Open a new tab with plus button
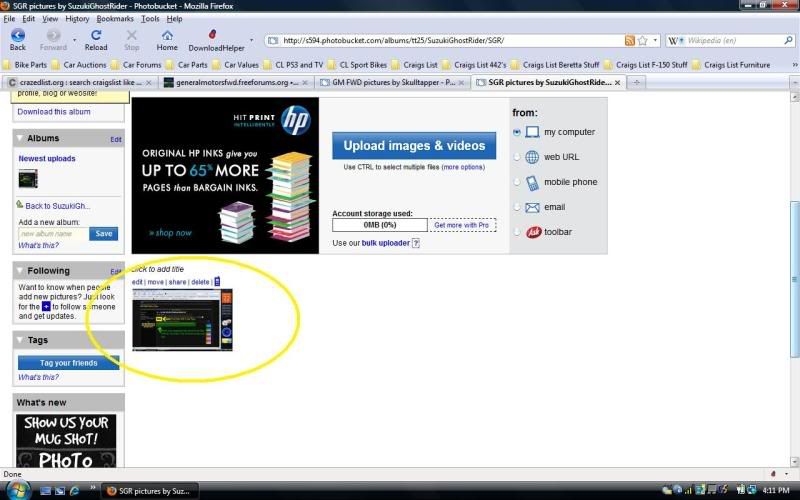This screenshot has height=500, width=800. click(636, 82)
